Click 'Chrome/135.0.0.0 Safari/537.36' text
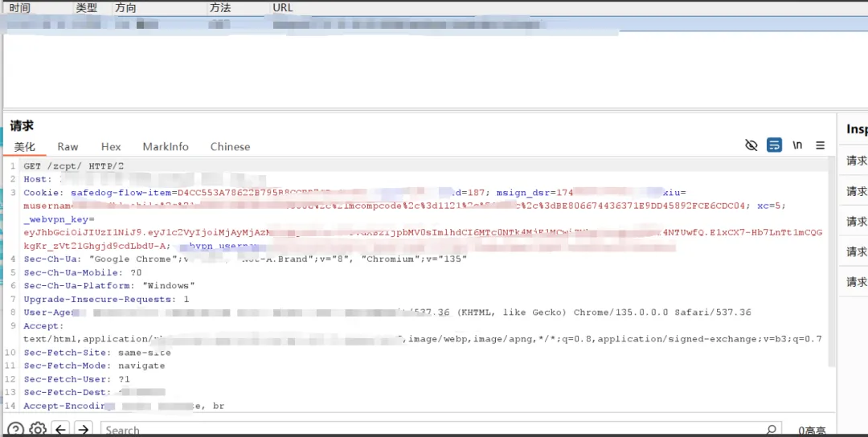This screenshot has width=868, height=437. click(662, 312)
